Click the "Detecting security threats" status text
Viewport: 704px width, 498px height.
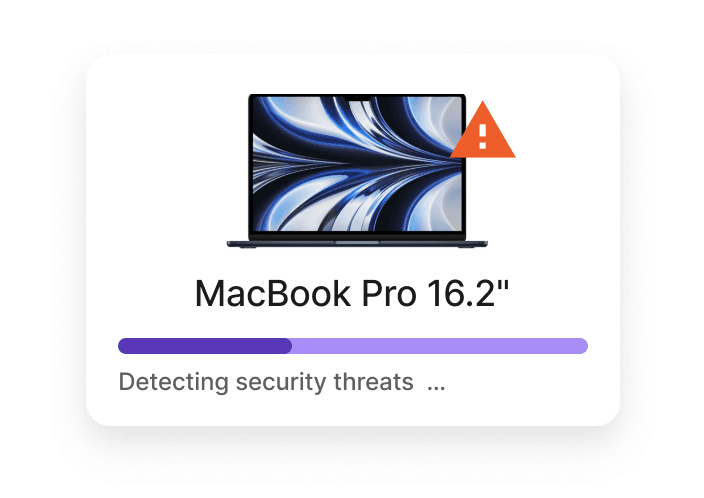pos(266,383)
